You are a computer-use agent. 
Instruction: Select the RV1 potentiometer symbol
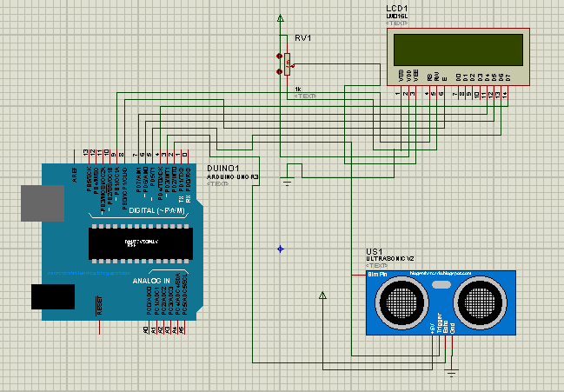click(286, 63)
